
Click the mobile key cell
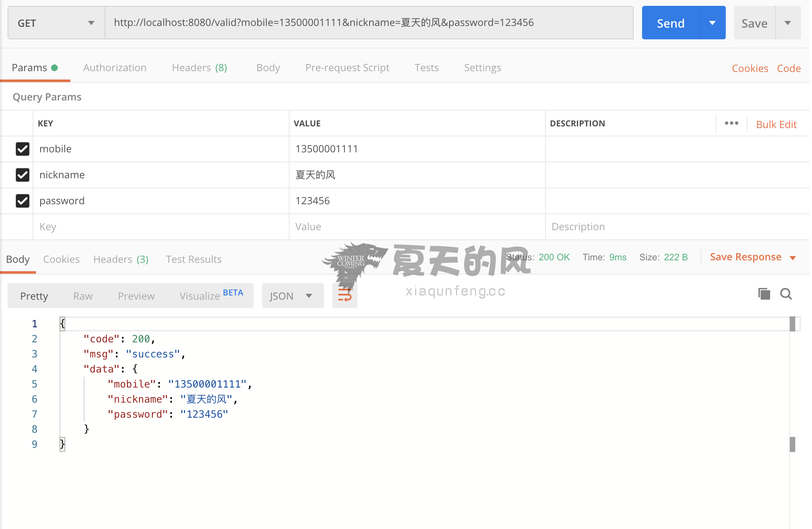point(161,149)
